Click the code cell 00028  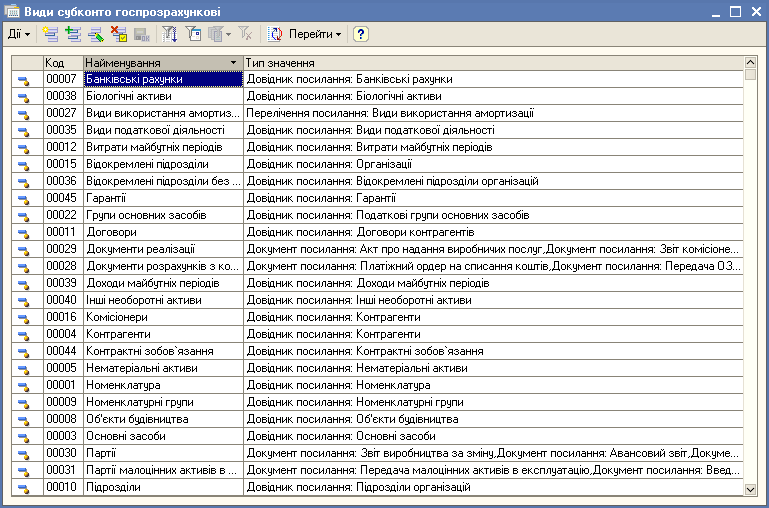point(63,266)
